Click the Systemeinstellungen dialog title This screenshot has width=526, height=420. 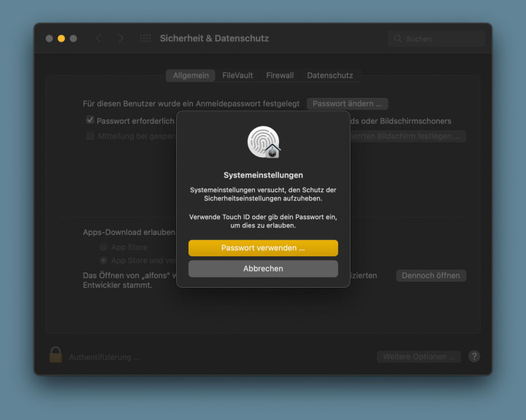[263, 175]
